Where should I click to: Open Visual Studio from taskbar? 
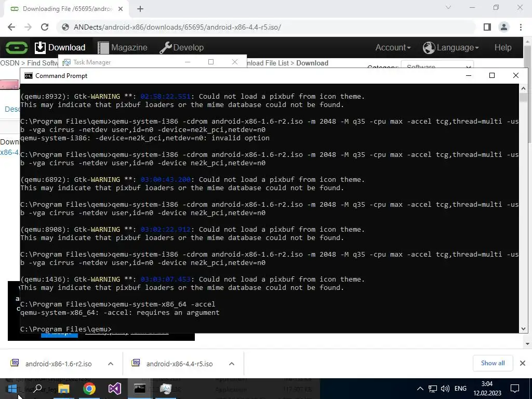[x=115, y=389]
